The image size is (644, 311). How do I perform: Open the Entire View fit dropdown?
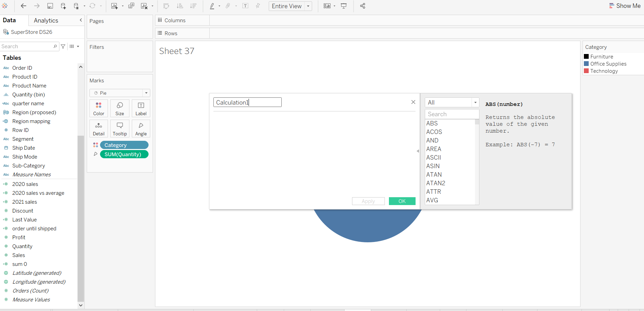point(308,6)
